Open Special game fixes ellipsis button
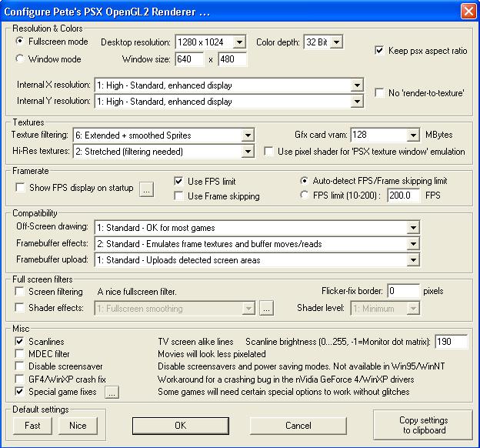 pos(112,393)
